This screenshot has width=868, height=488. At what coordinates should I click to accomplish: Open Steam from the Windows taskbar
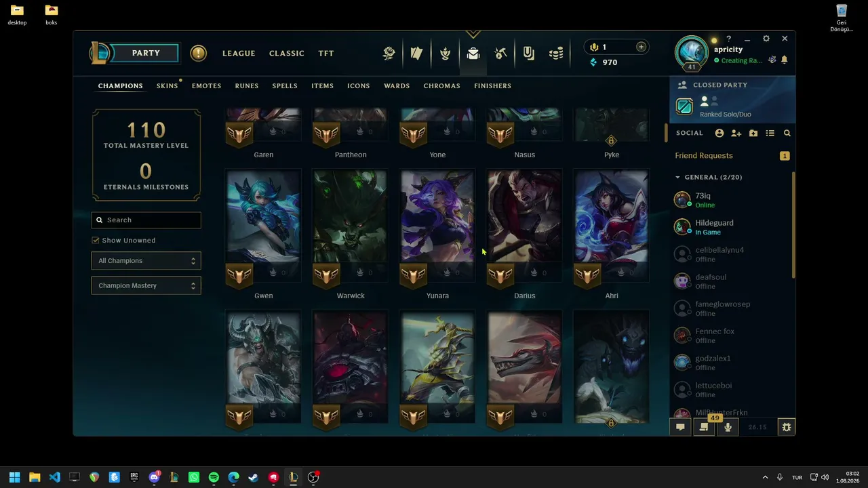pos(253,477)
